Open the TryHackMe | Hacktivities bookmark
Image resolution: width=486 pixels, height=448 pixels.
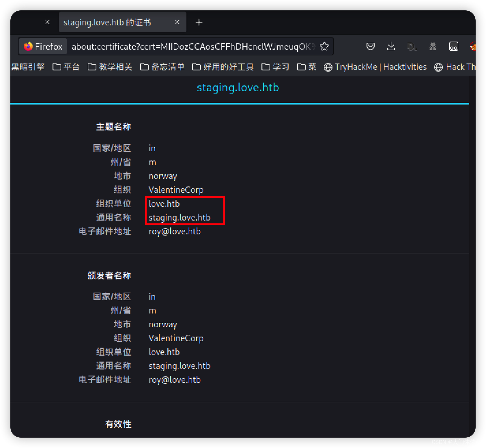point(375,67)
